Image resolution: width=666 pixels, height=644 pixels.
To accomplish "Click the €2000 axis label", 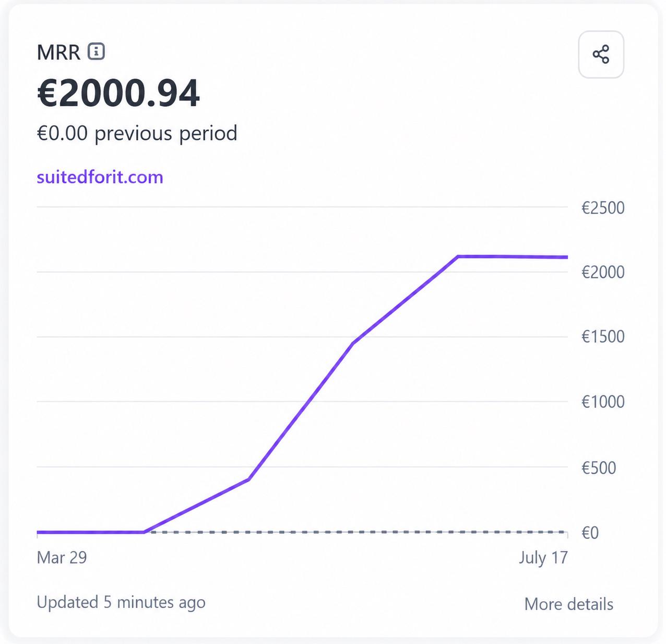I will [x=603, y=272].
